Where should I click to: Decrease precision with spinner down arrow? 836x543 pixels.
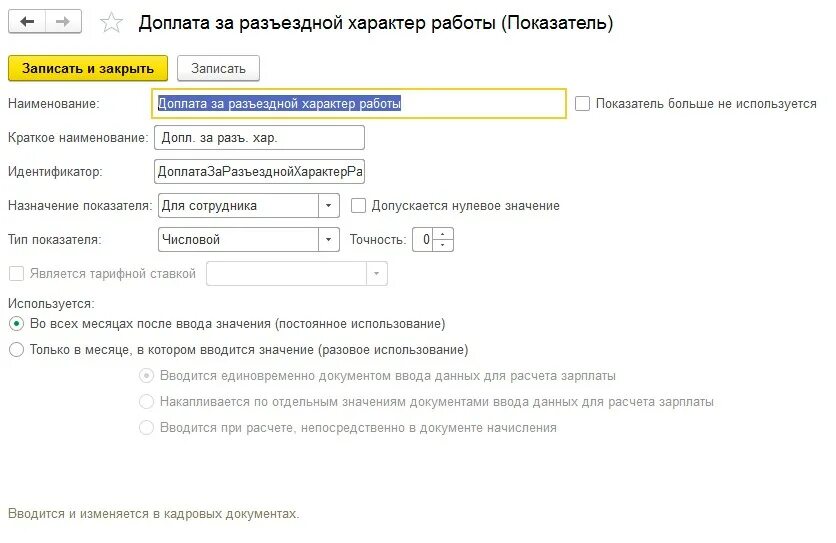click(x=444, y=245)
